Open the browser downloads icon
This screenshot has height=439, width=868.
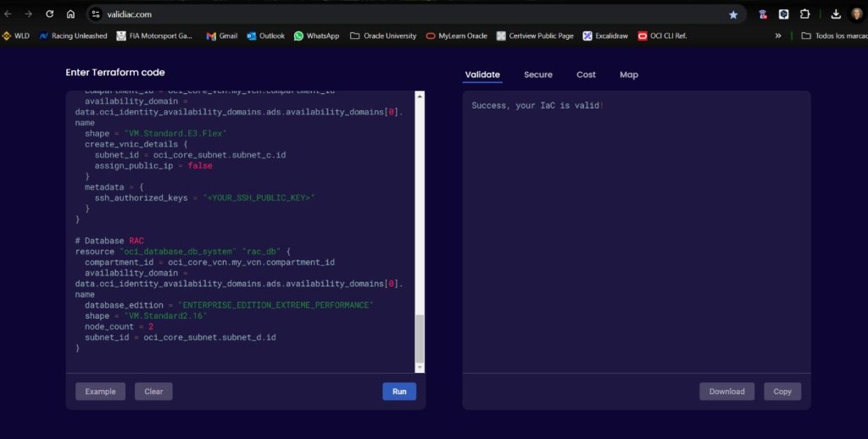(x=836, y=14)
